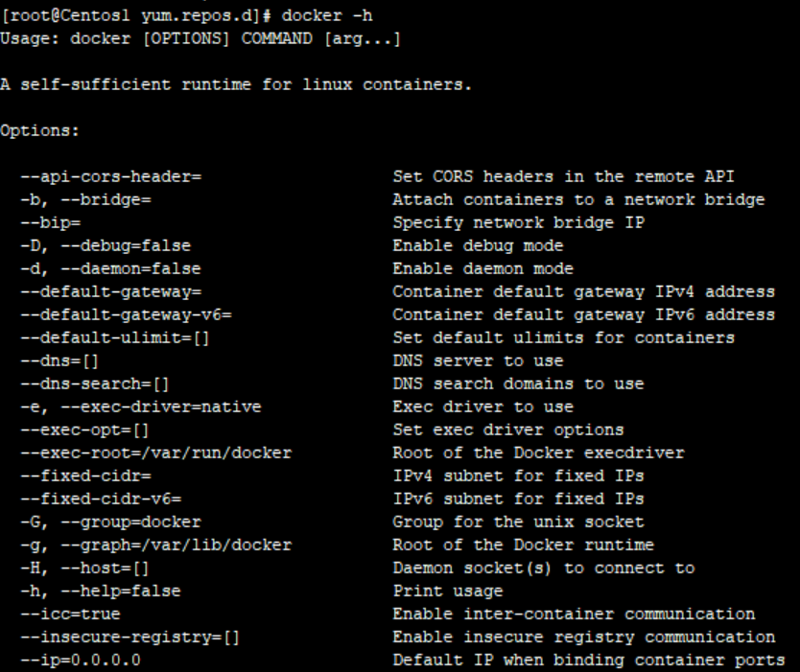Click the '--exec-driver=native' option
The width and height of the screenshot is (800, 672).
point(115,406)
